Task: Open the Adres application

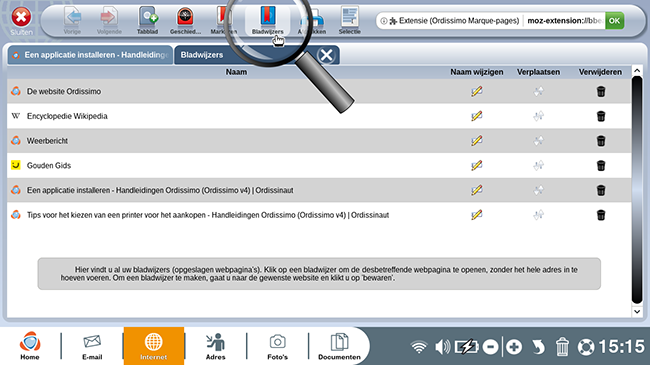Action: tap(216, 346)
